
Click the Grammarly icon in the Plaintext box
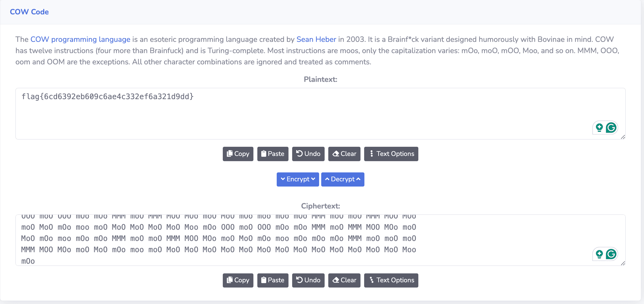(x=611, y=127)
